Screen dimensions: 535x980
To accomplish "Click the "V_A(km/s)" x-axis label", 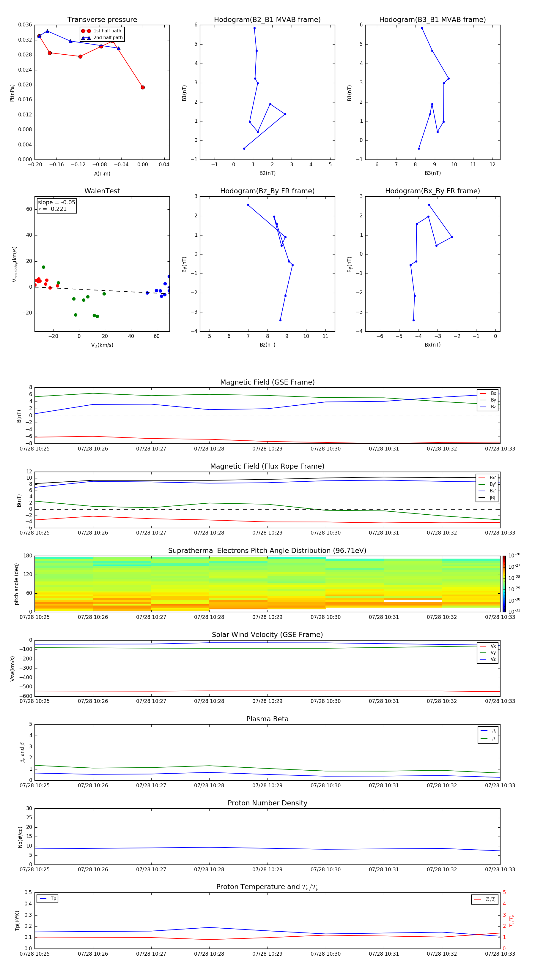I will pos(102,345).
